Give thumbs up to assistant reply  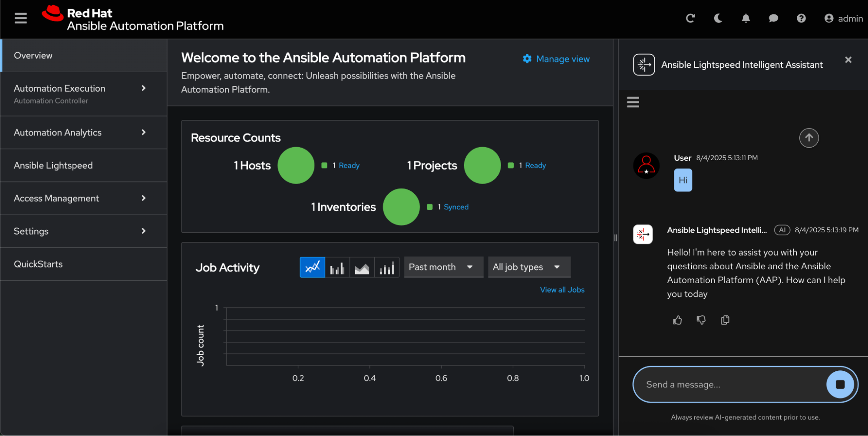click(x=677, y=320)
